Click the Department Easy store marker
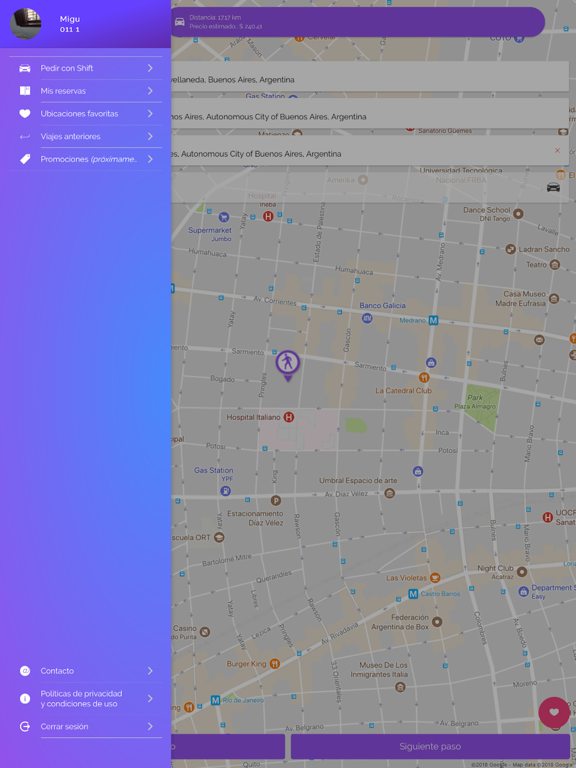 [524, 592]
